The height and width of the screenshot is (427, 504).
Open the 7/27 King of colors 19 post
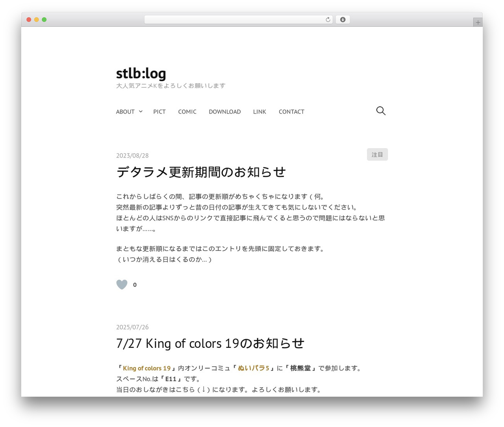point(210,343)
